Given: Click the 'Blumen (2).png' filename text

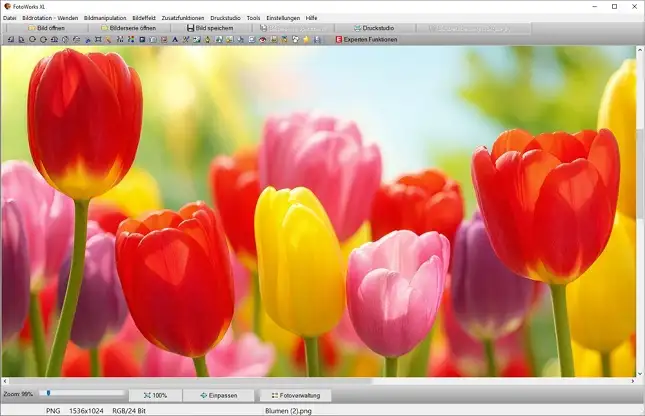Looking at the screenshot, I should pos(288,411).
